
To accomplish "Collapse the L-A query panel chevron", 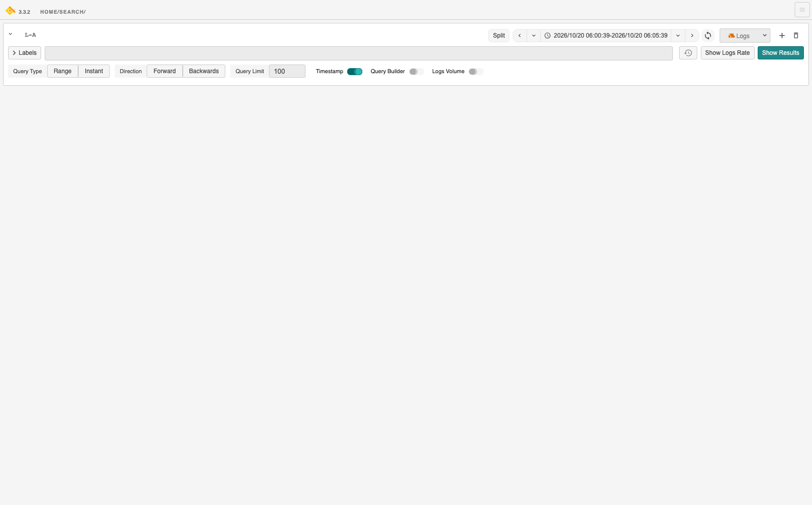I will click(10, 35).
